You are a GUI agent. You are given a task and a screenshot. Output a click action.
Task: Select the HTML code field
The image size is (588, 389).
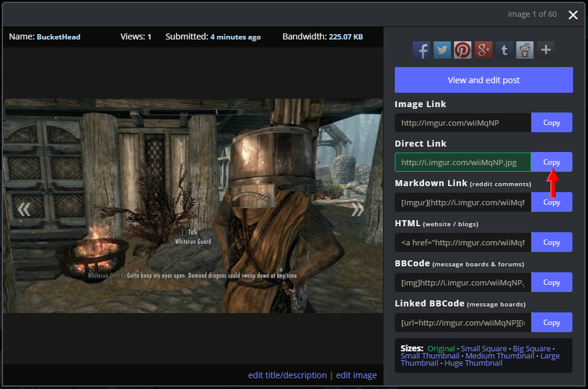click(463, 242)
